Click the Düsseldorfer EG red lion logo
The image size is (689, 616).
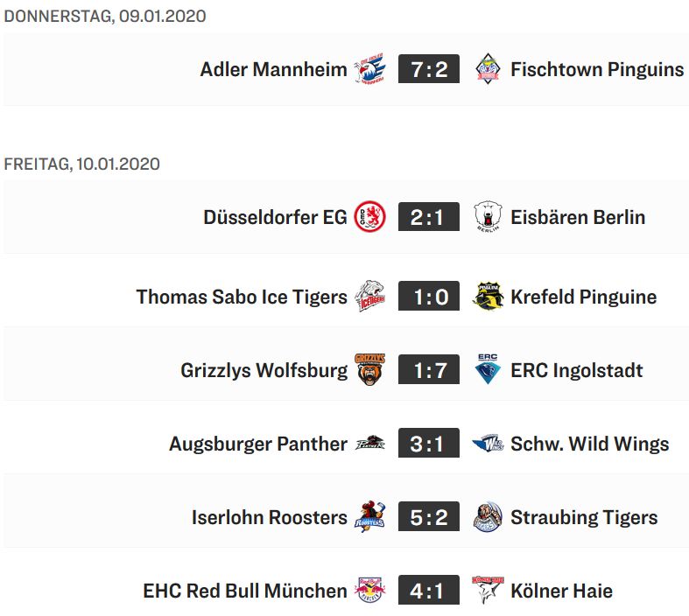click(370, 216)
